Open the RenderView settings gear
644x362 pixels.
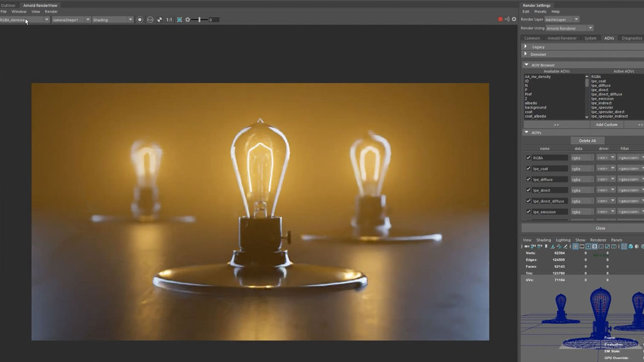(x=514, y=20)
